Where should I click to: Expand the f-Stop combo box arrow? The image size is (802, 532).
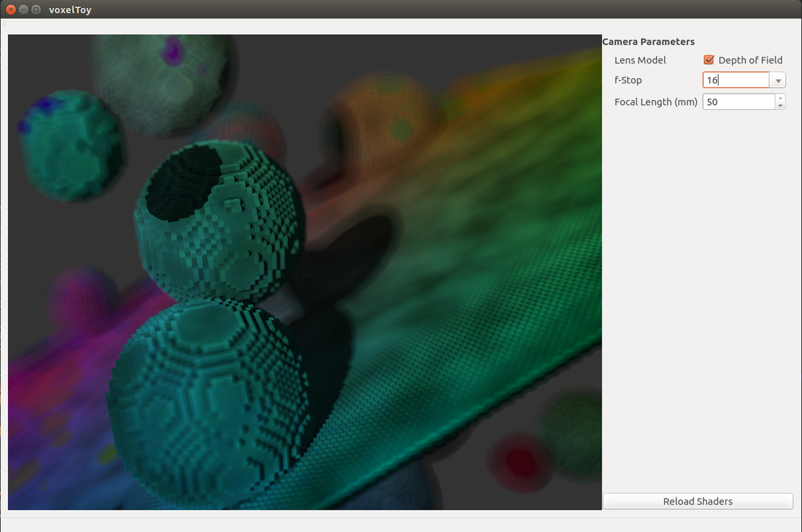click(x=778, y=80)
